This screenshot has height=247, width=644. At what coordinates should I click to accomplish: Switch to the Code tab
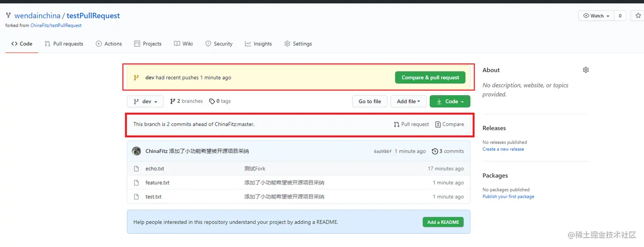coord(22,44)
